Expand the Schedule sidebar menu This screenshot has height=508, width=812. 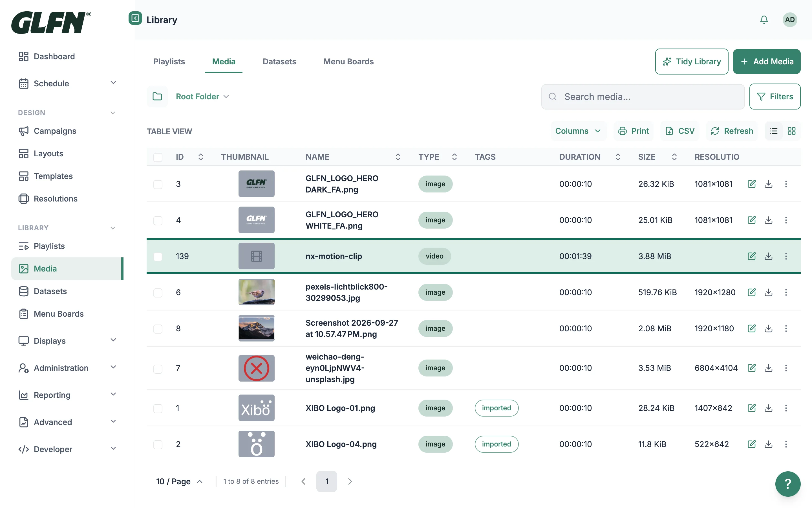tap(67, 83)
